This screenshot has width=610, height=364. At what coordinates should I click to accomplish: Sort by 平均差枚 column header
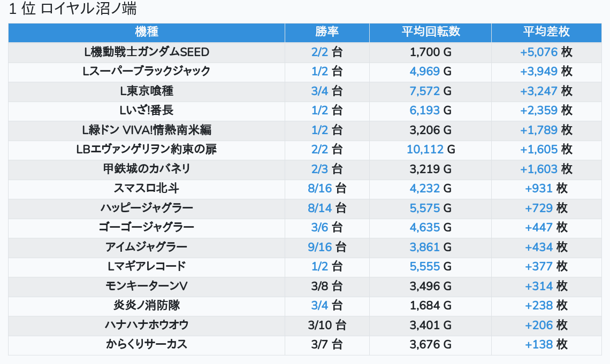coord(546,32)
